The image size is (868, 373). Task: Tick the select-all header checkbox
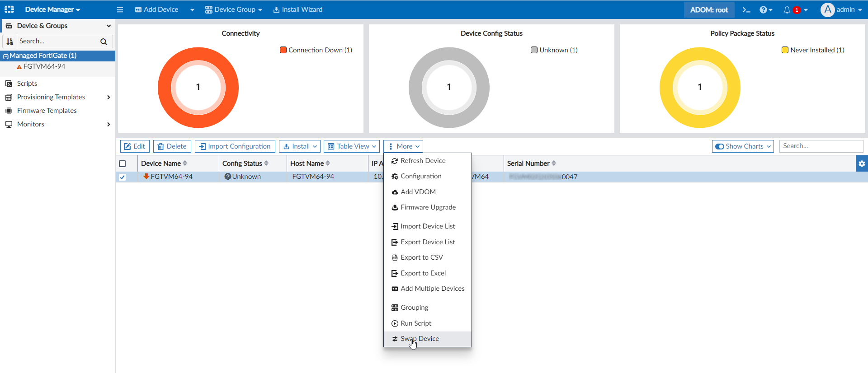click(123, 164)
